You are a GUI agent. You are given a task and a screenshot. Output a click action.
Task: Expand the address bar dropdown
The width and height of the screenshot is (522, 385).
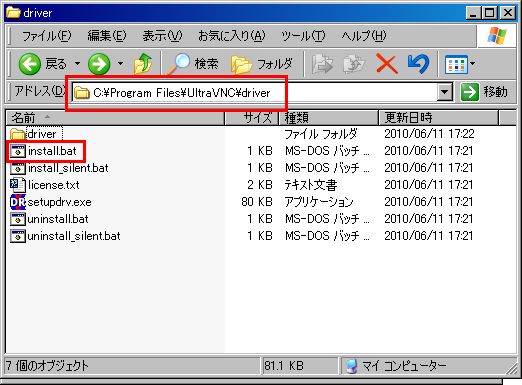(445, 92)
